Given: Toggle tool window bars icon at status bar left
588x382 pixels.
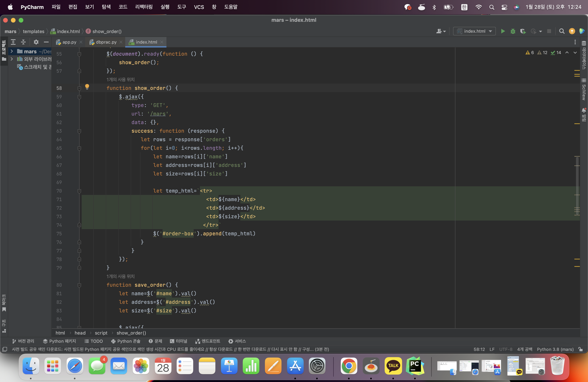Looking at the screenshot, I should point(4,349).
